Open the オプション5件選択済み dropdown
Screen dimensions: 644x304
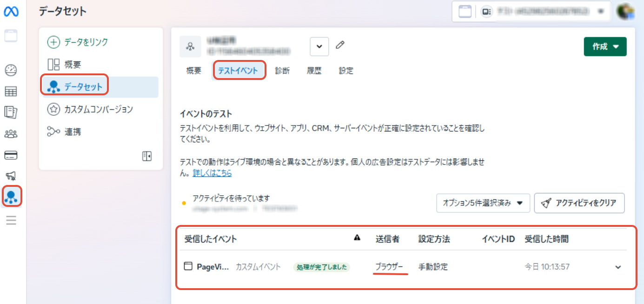coord(483,203)
